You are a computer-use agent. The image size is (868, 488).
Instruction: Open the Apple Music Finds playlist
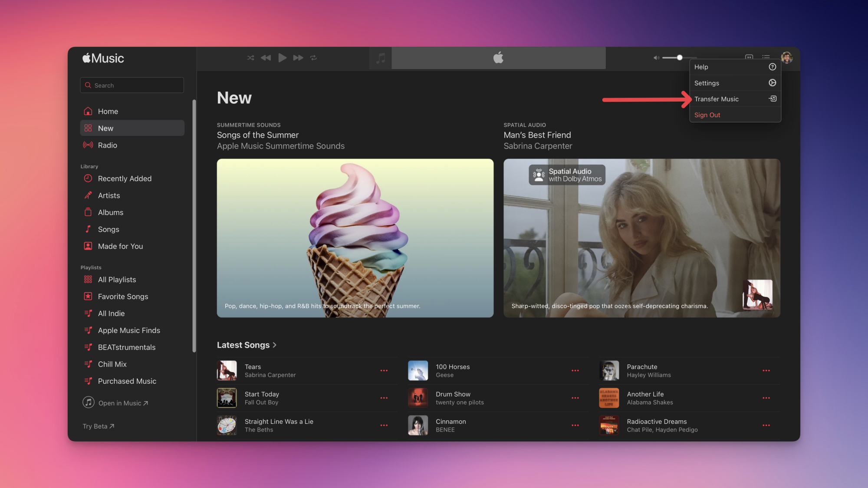(x=132, y=330)
